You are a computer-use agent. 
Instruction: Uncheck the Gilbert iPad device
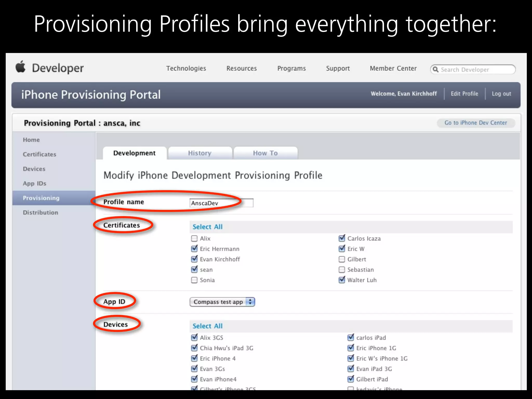(351, 379)
